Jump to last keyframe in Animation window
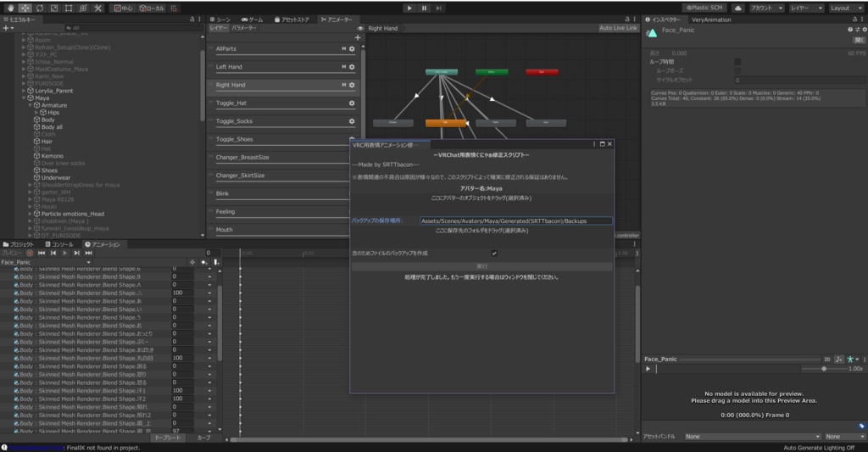 [x=88, y=254]
